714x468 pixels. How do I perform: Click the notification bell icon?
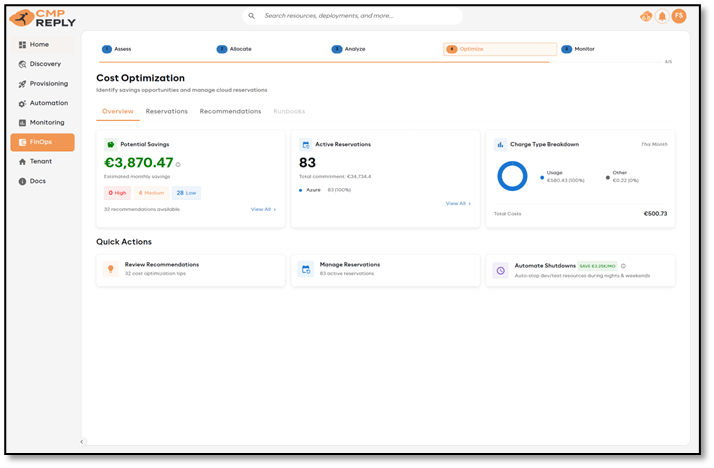coord(662,16)
